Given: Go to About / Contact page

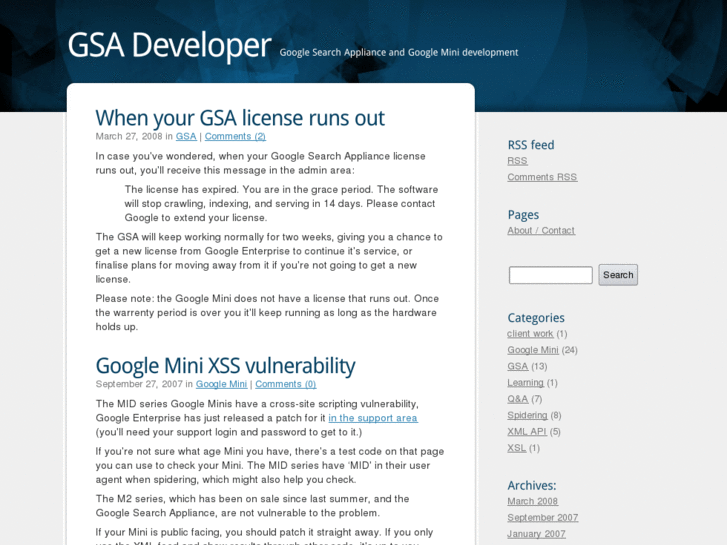Looking at the screenshot, I should tap(541, 231).
